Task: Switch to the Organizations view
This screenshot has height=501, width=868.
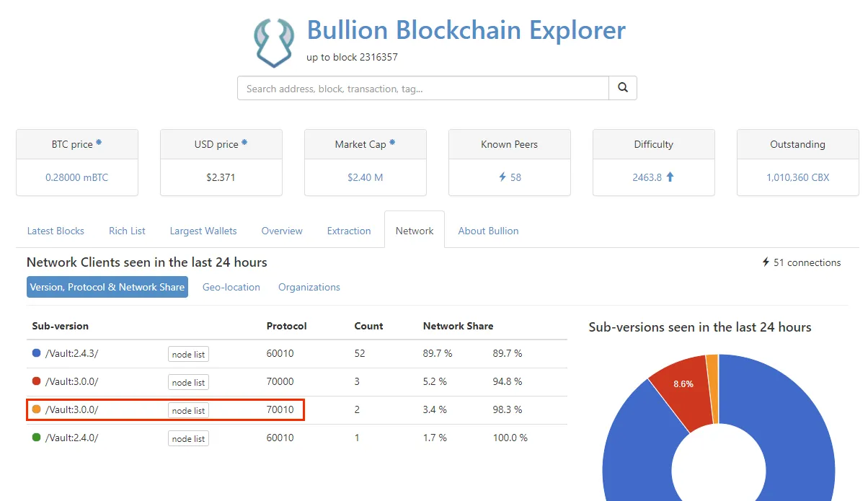Action: 309,287
